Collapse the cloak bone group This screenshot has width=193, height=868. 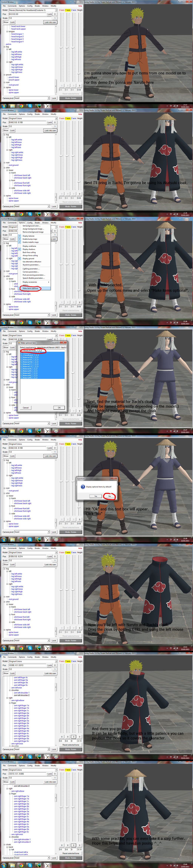(4, 844)
